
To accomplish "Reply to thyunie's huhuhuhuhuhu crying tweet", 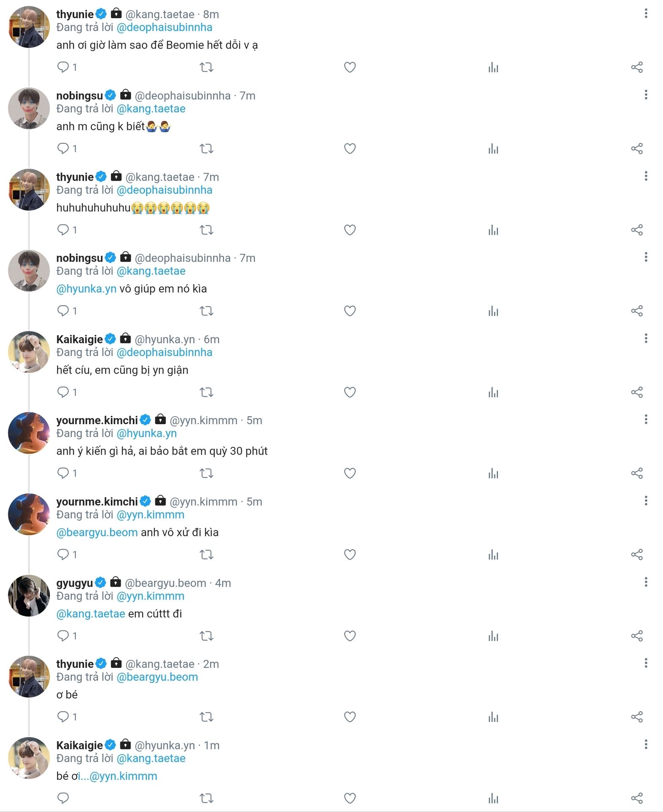I will click(63, 230).
